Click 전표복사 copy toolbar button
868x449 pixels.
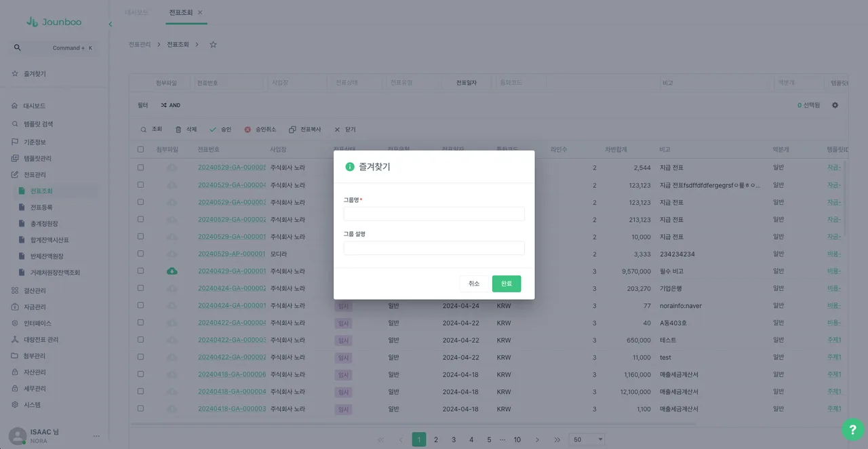[305, 130]
